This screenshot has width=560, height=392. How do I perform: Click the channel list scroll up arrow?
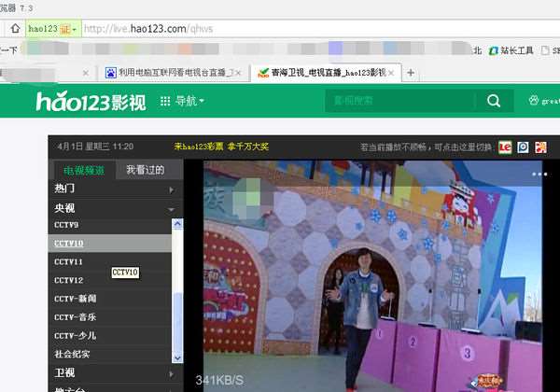[x=177, y=224]
